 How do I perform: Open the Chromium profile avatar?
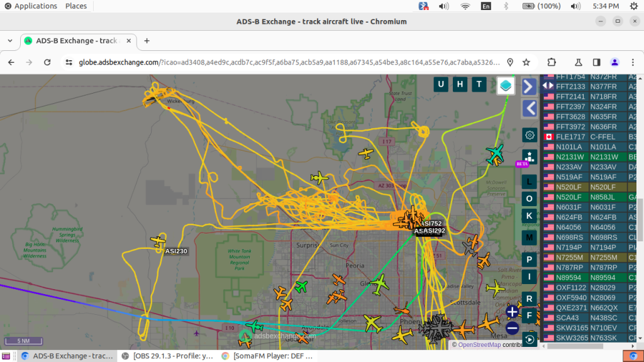point(615,62)
